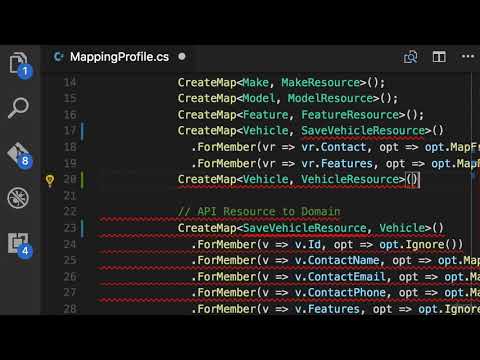Open the find-in-files editor action icon
Screen dimensions: 480x360
click(x=410, y=57)
